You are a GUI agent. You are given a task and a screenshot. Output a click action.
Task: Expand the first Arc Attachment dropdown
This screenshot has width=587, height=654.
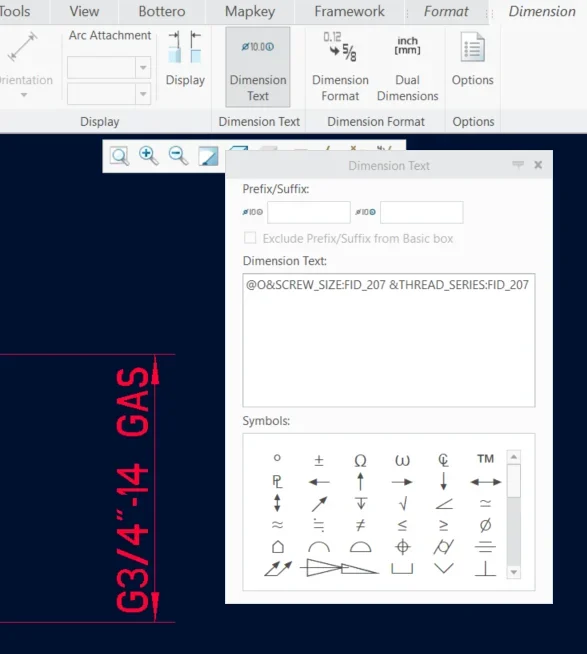point(143,68)
